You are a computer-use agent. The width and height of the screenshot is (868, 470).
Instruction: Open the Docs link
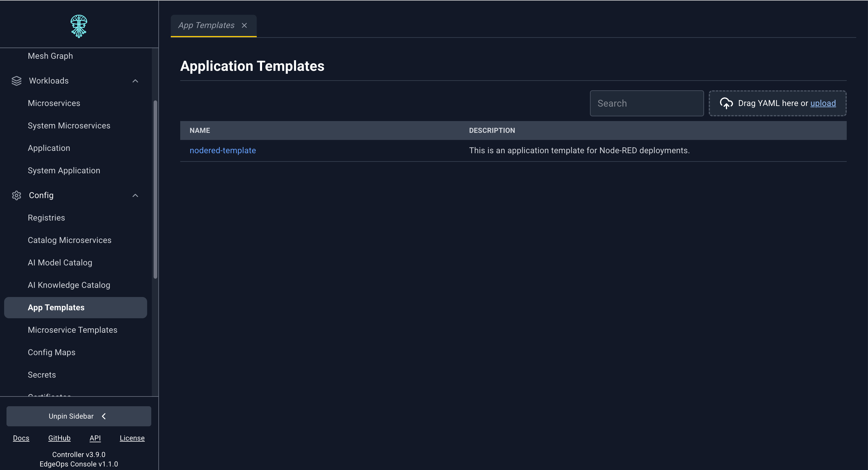point(21,438)
